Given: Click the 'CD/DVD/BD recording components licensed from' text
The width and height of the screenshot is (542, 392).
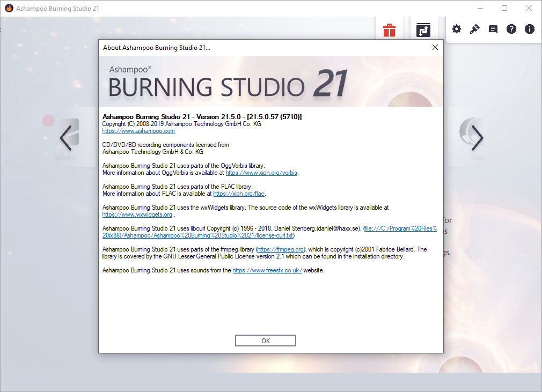Looking at the screenshot, I should (x=166, y=145).
